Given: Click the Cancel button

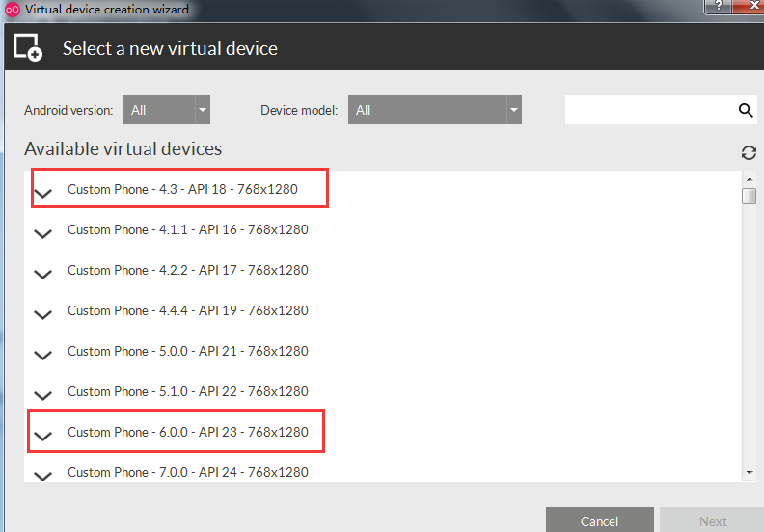Looking at the screenshot, I should click(599, 519).
